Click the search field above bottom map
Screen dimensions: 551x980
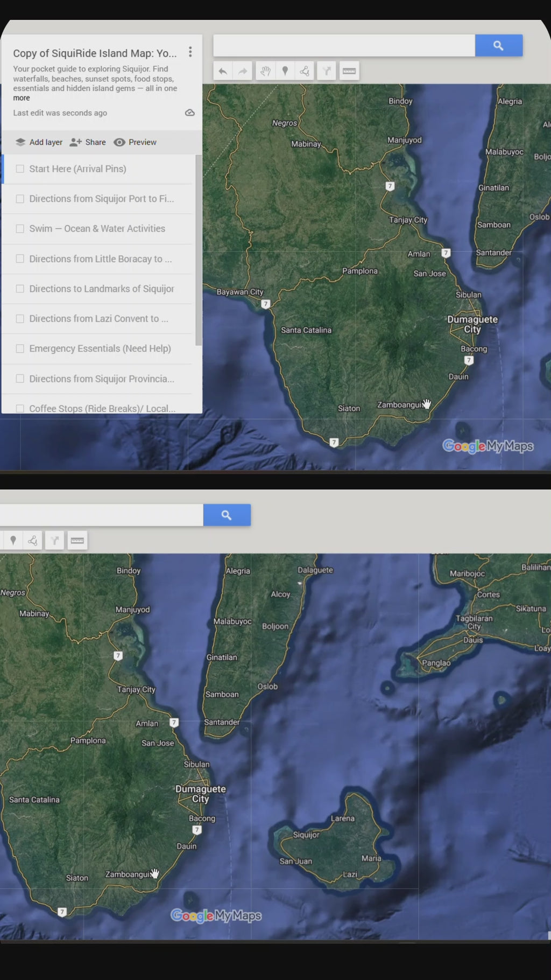[102, 515]
